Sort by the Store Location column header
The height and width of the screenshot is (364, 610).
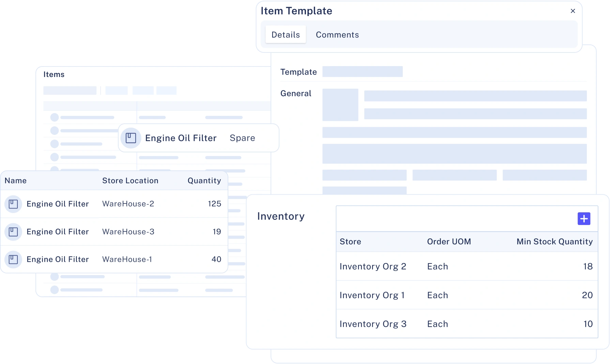pyautogui.click(x=130, y=181)
